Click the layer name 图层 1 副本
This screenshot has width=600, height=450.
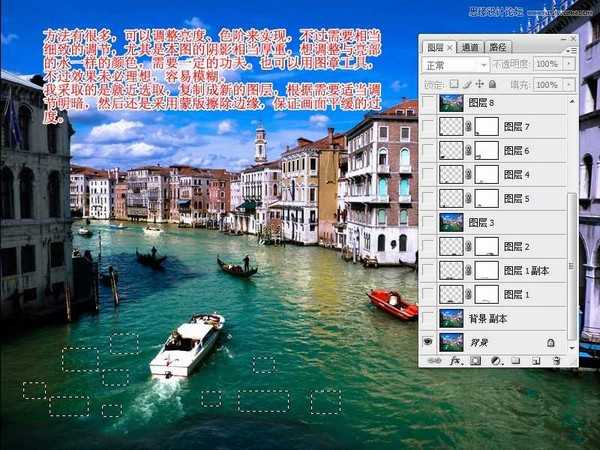(x=527, y=271)
